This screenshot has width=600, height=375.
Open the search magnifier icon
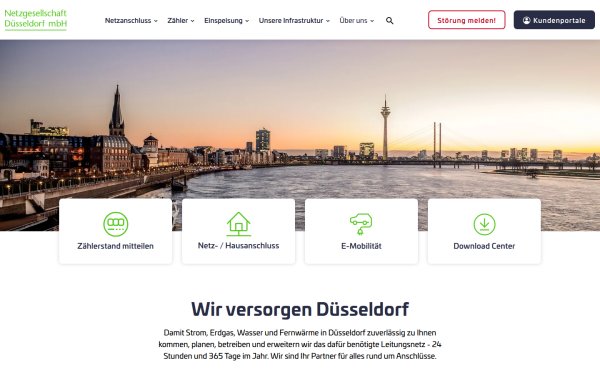pyautogui.click(x=390, y=21)
